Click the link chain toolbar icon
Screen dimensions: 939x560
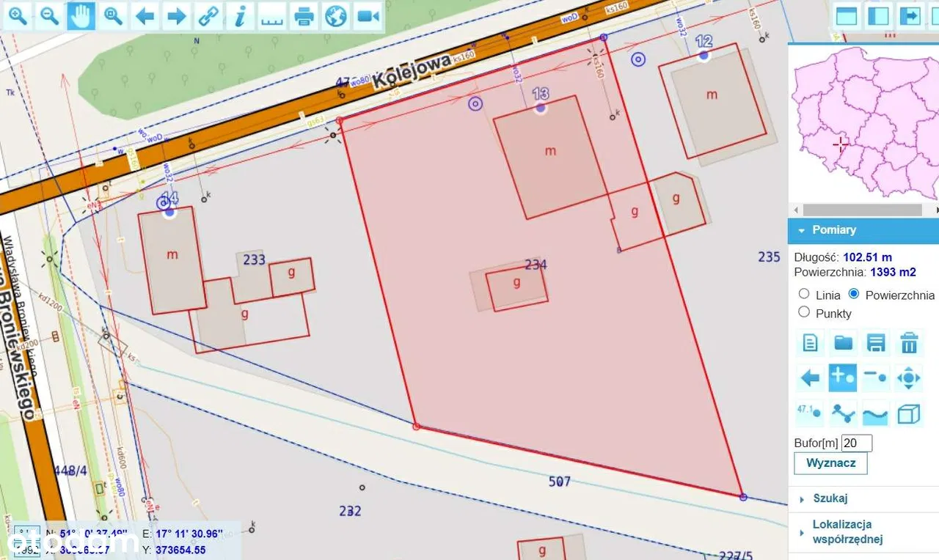point(208,16)
